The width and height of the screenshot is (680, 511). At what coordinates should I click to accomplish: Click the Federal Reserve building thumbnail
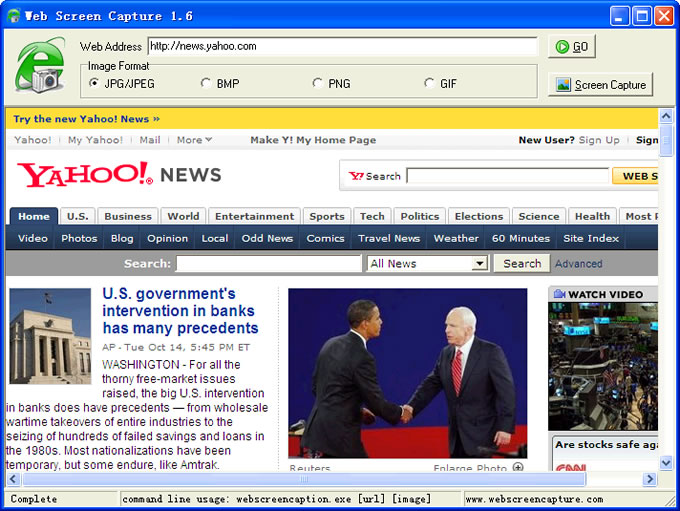tap(50, 336)
